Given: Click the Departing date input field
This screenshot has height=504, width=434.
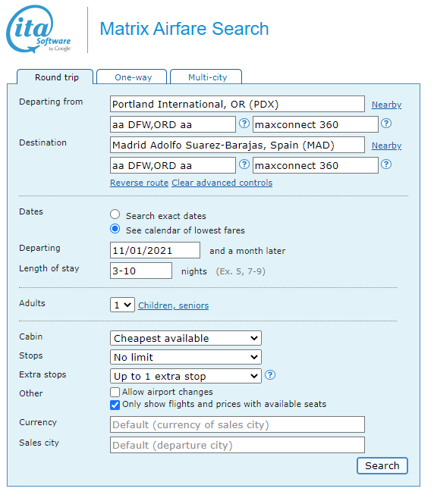Looking at the screenshot, I should point(155,250).
